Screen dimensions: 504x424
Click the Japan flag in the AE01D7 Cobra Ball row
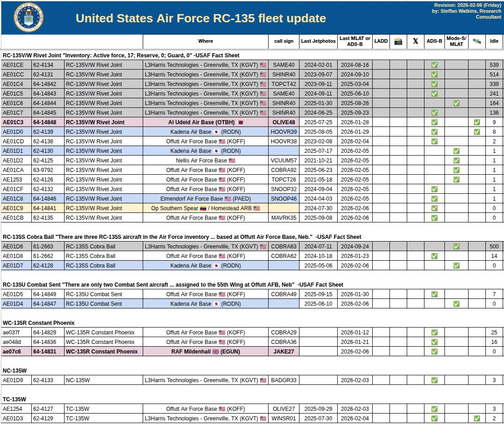(x=216, y=266)
